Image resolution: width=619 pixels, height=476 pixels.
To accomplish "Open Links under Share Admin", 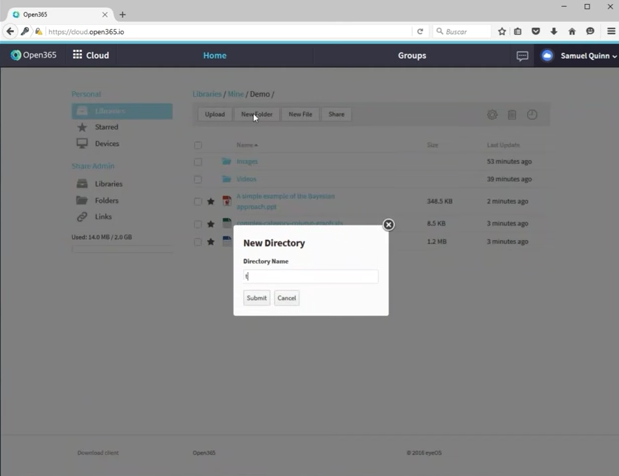I will pyautogui.click(x=103, y=217).
